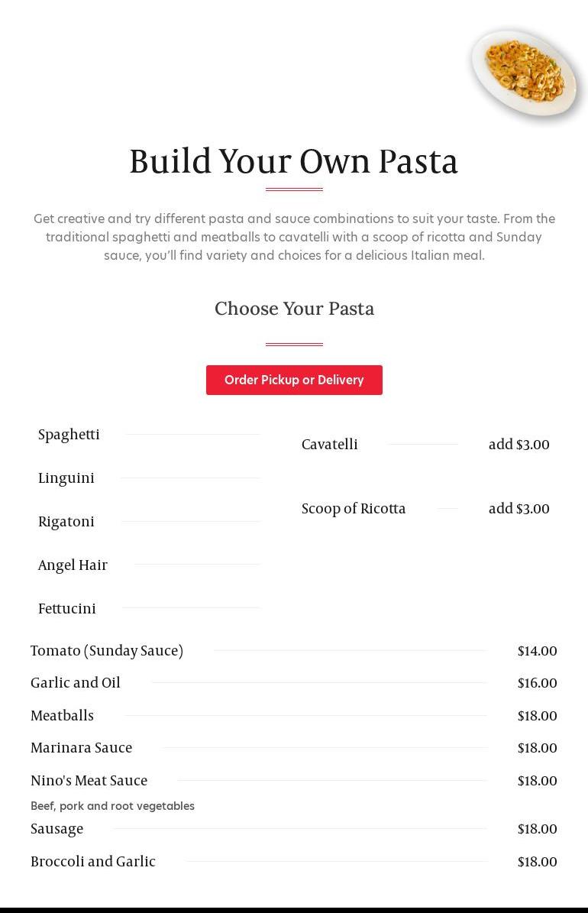Viewport: 588px width, 913px height.
Task: Click the Cavatelli add-on item
Action: (330, 445)
